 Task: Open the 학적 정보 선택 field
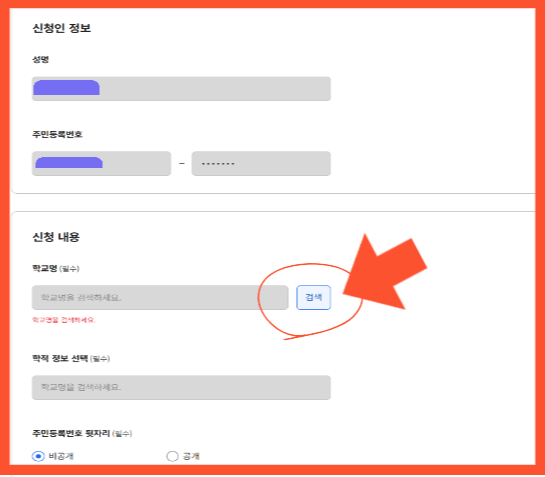(x=181, y=387)
